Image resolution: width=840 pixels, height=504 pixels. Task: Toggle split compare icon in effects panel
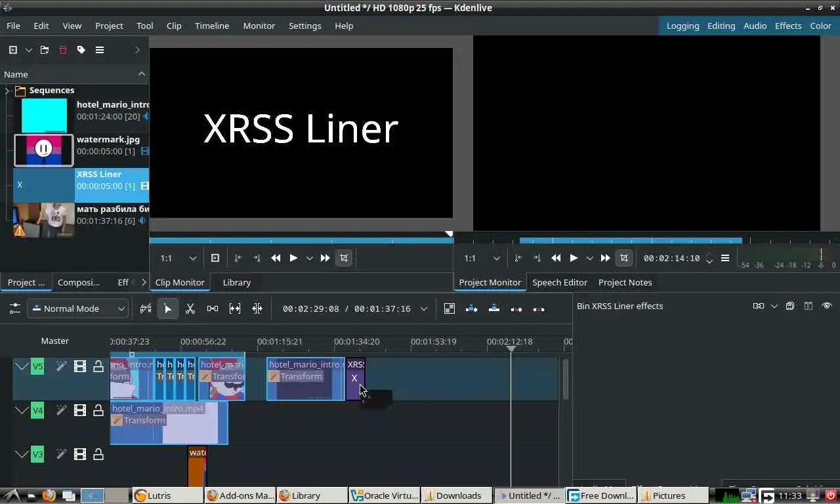pyautogui.click(x=808, y=306)
